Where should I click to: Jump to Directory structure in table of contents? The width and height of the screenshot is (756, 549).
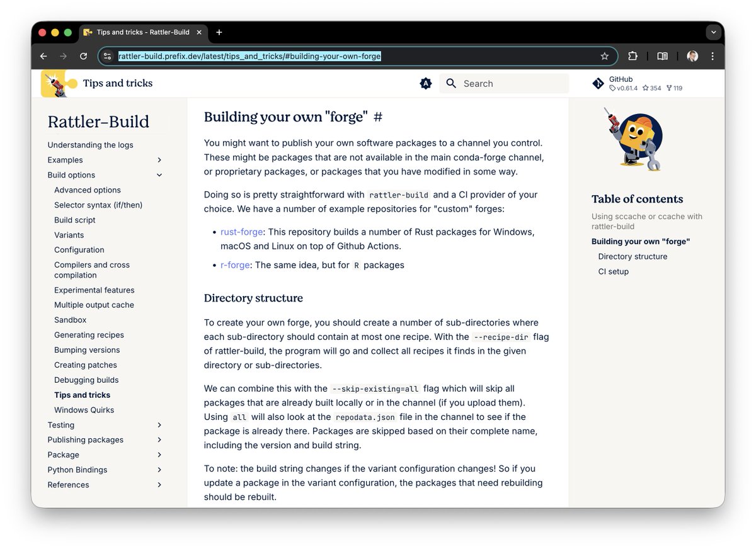point(633,256)
